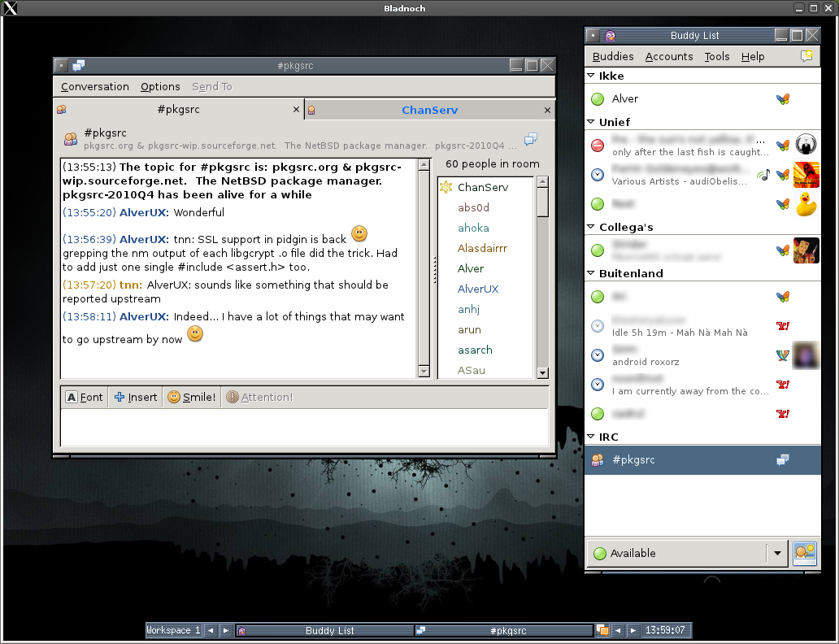Select the ChanServ operator entry in user list
Image resolution: width=839 pixels, height=644 pixels.
pos(482,187)
